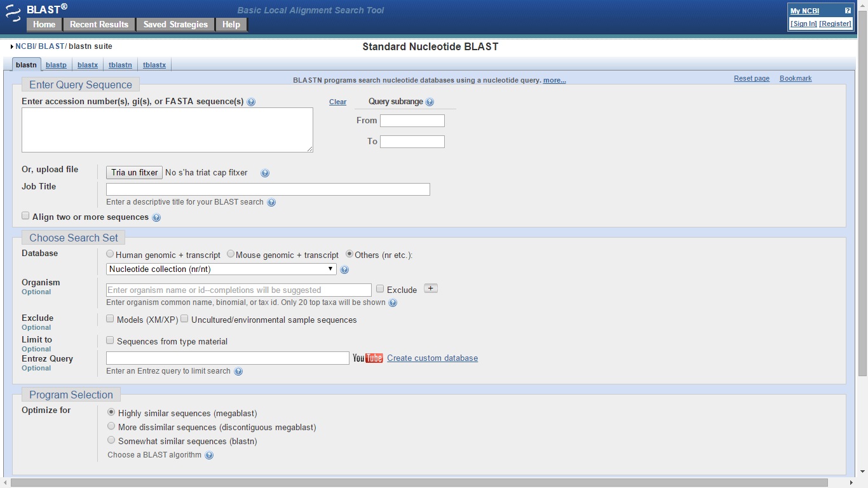Enable Sequences from type material checkbox
868x488 pixels.
point(110,340)
